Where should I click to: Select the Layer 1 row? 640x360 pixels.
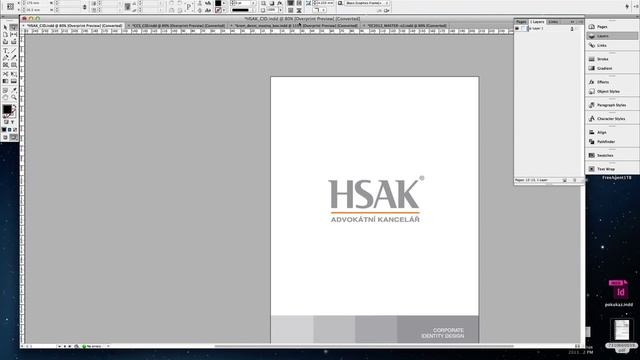tap(549, 29)
